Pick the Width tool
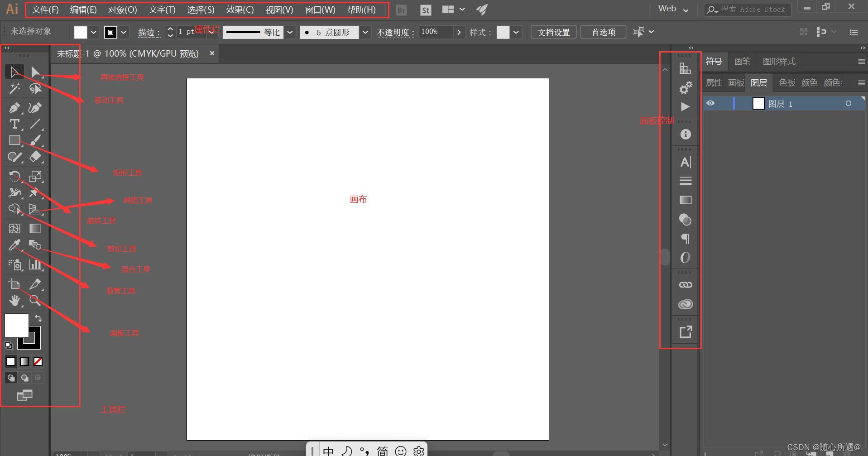This screenshot has height=456, width=868. (14, 192)
